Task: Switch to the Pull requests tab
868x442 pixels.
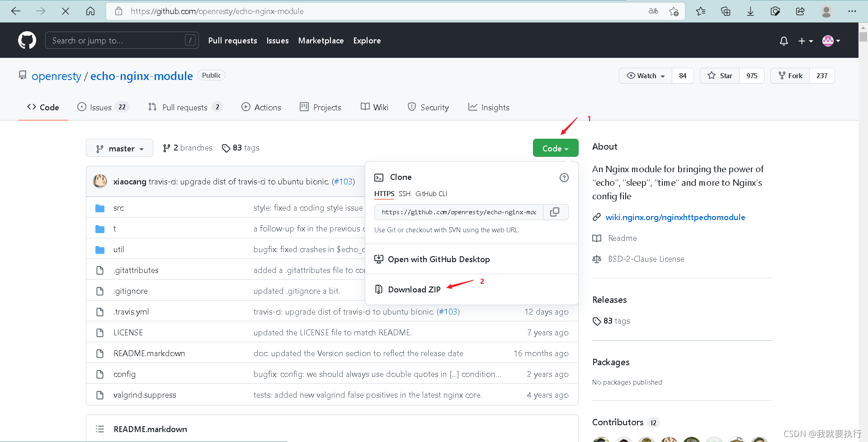Action: coord(185,107)
